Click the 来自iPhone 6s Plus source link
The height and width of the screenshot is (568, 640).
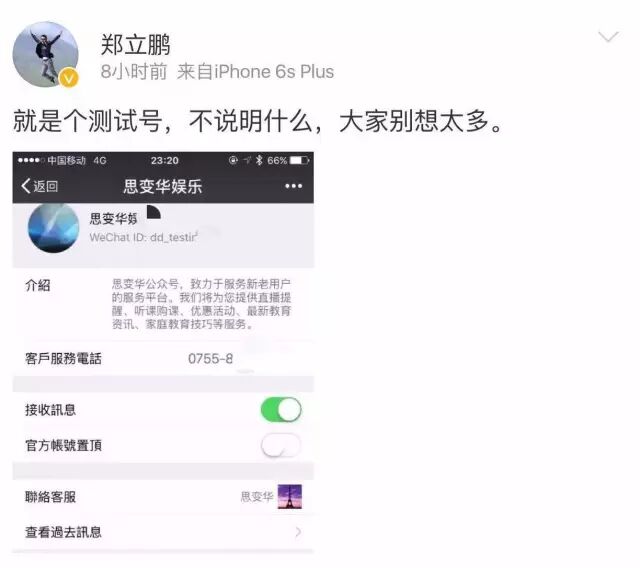(x=256, y=72)
